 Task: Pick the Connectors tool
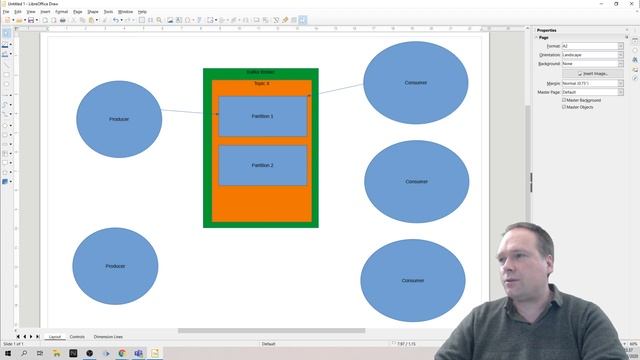click(x=5, y=114)
